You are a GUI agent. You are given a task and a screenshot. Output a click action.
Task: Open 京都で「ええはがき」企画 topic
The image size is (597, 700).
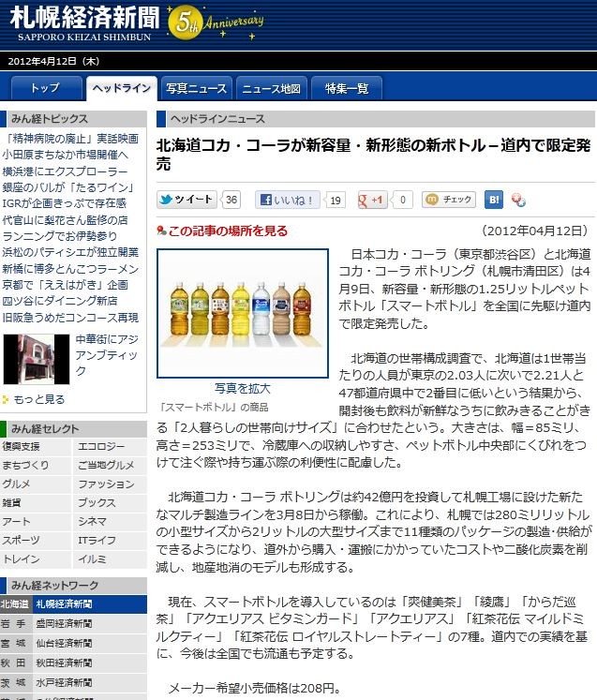pos(66,285)
